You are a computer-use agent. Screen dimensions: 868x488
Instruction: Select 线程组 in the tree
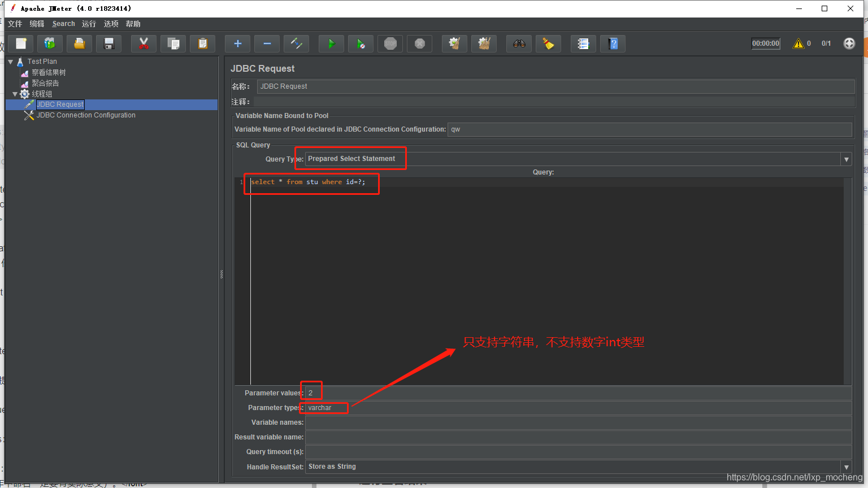(42, 94)
